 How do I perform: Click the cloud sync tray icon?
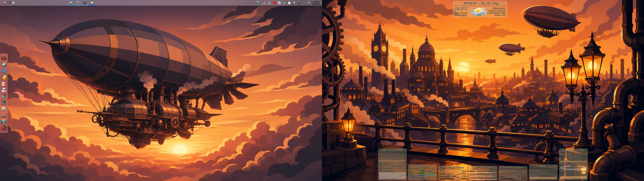click(269, 3)
